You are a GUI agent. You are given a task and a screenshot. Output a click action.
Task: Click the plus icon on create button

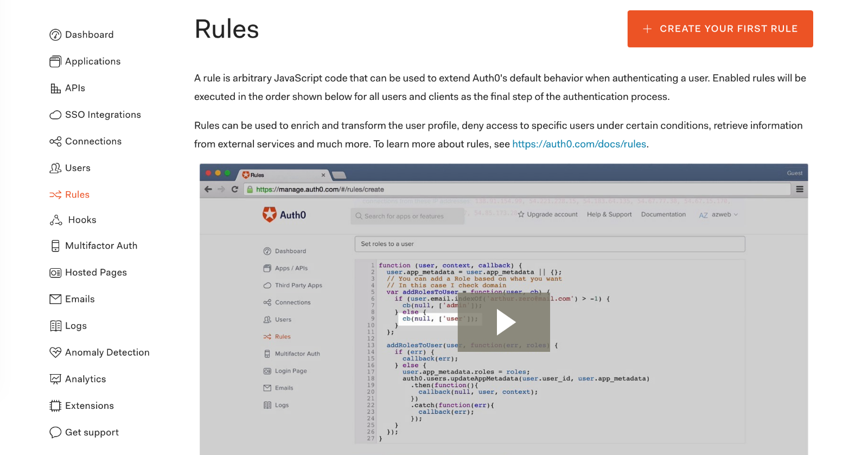tap(647, 29)
